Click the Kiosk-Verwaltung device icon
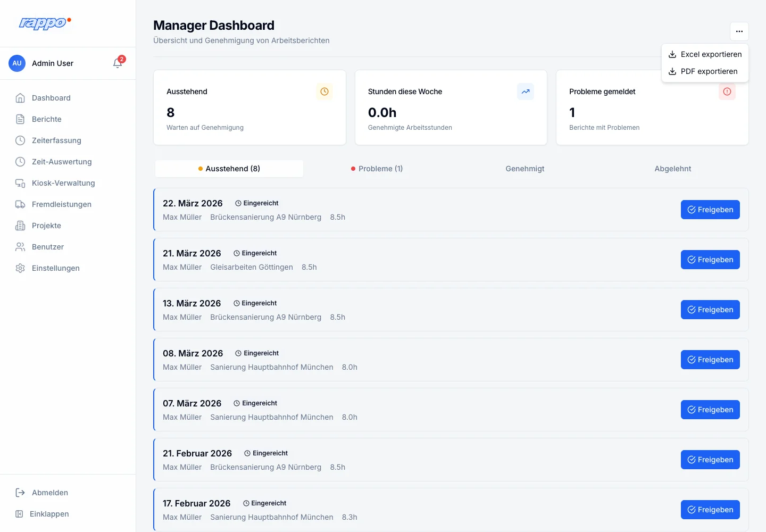 20,183
